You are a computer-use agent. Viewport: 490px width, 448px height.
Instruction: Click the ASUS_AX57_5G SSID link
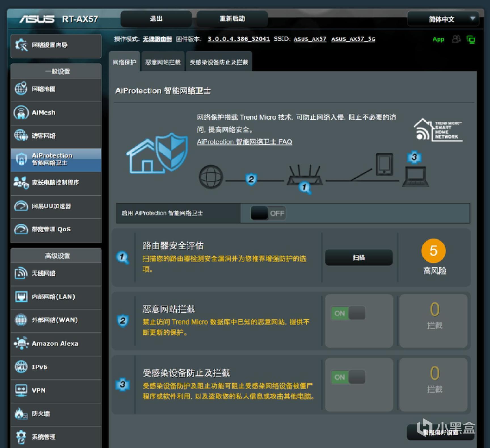pyautogui.click(x=353, y=39)
